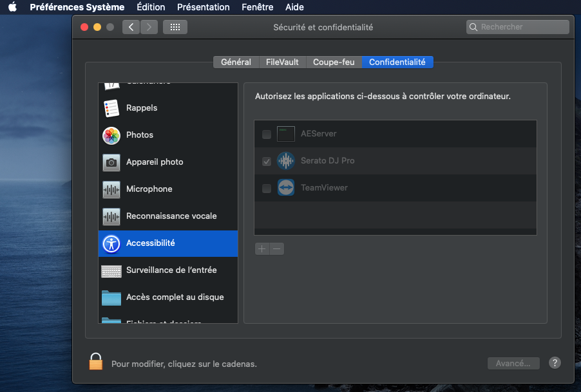Toggle the AEServer checkbox

(267, 134)
